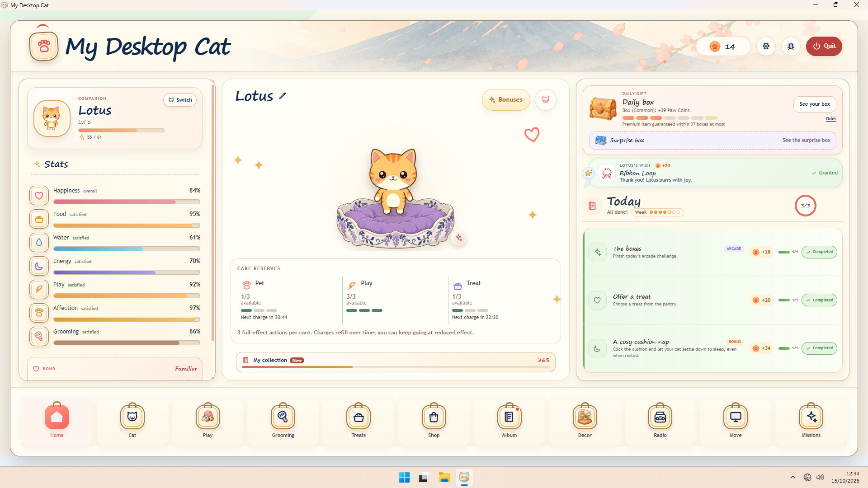Image resolution: width=868 pixels, height=488 pixels.
Task: Click the cat face icon beside Bonuses
Action: pos(546,99)
